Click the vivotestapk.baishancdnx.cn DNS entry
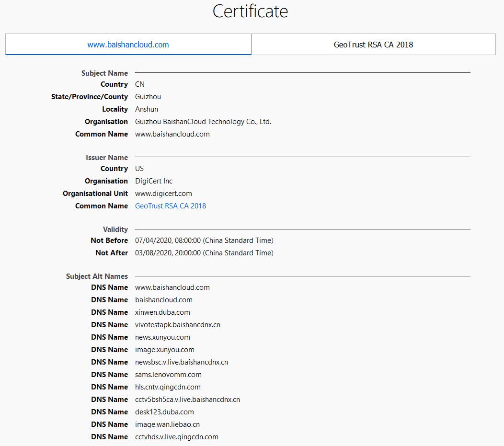Image resolution: width=504 pixels, height=446 pixels. coord(178,325)
